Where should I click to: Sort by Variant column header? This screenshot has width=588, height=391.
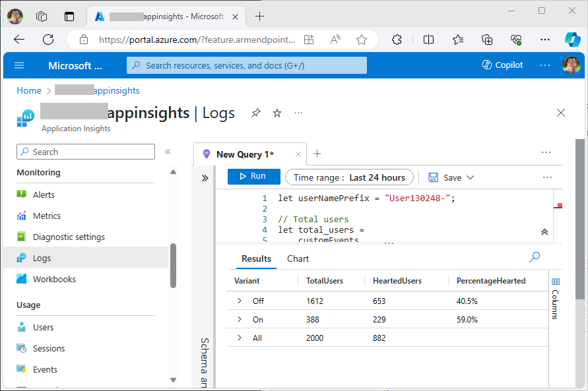pyautogui.click(x=247, y=281)
